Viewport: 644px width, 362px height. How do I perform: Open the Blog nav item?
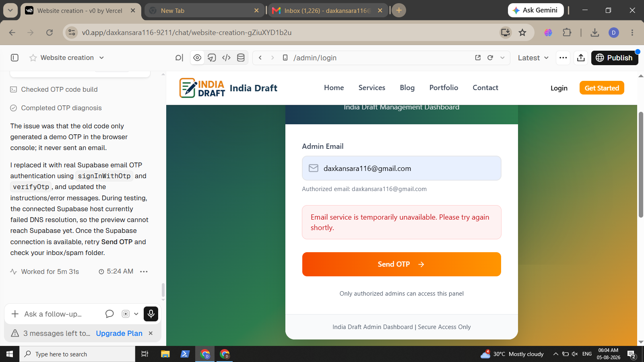(x=407, y=88)
